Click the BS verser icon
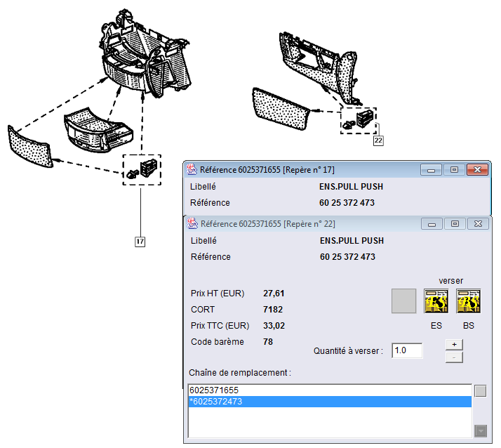Image resolution: width=501 pixels, height=448 pixels. 468,301
